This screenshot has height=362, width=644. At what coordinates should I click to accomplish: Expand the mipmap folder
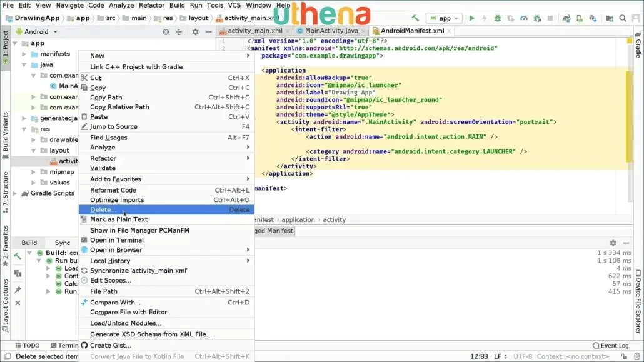click(34, 172)
